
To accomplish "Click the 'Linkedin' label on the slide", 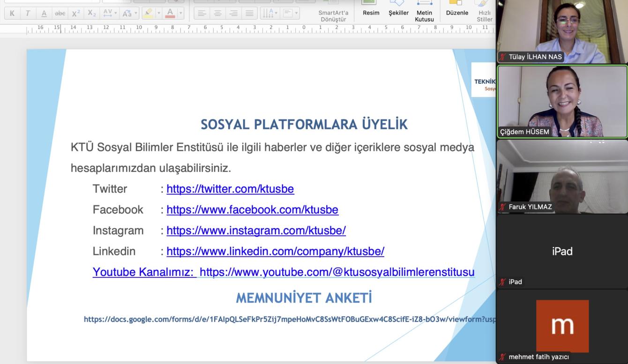I will click(114, 252).
